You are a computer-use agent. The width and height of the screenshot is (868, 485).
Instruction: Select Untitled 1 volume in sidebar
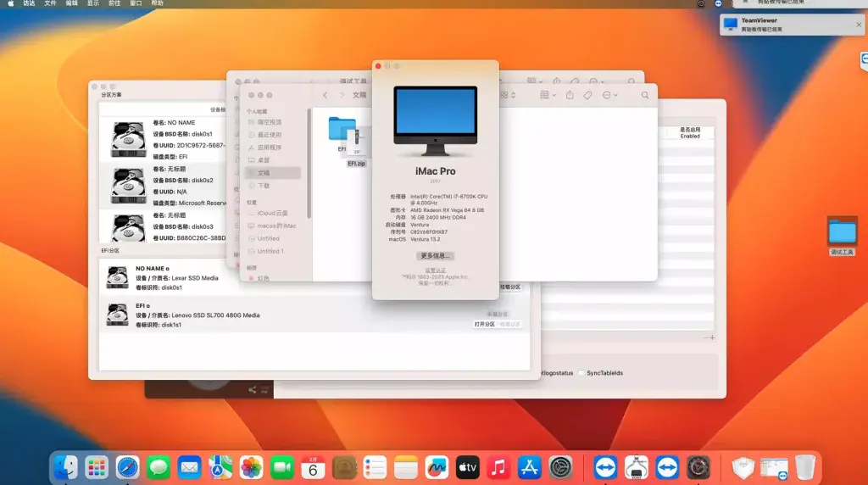270,251
